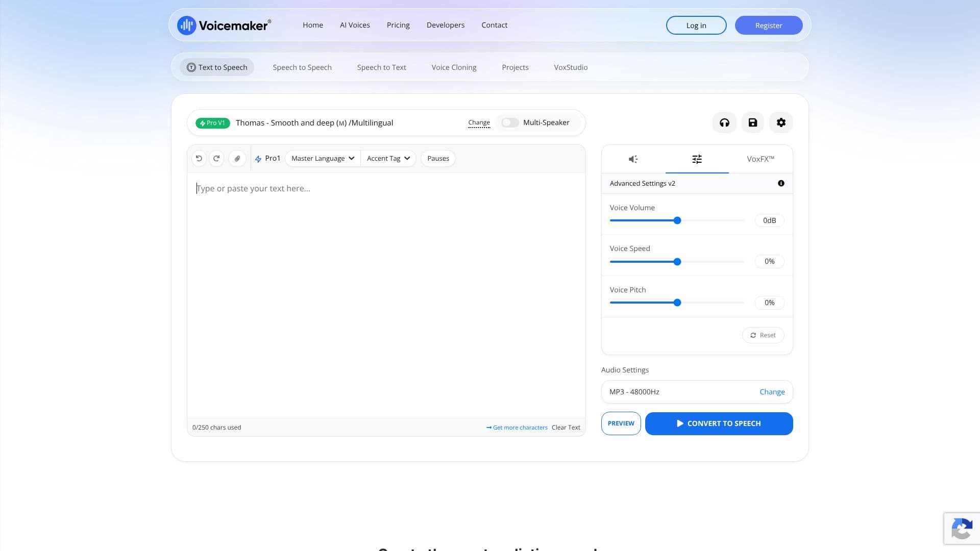The width and height of the screenshot is (980, 551).
Task: Expand the Master Language dropdown
Action: [x=323, y=159]
